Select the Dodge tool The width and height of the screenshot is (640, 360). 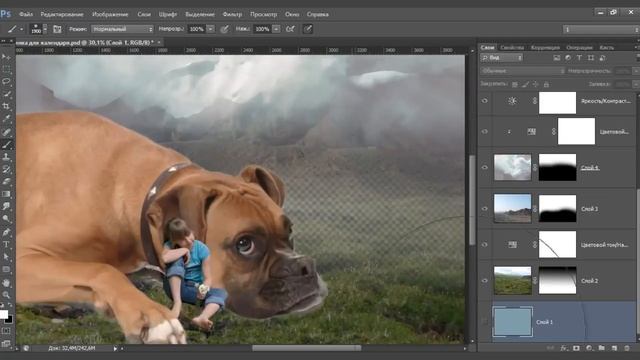[6, 219]
